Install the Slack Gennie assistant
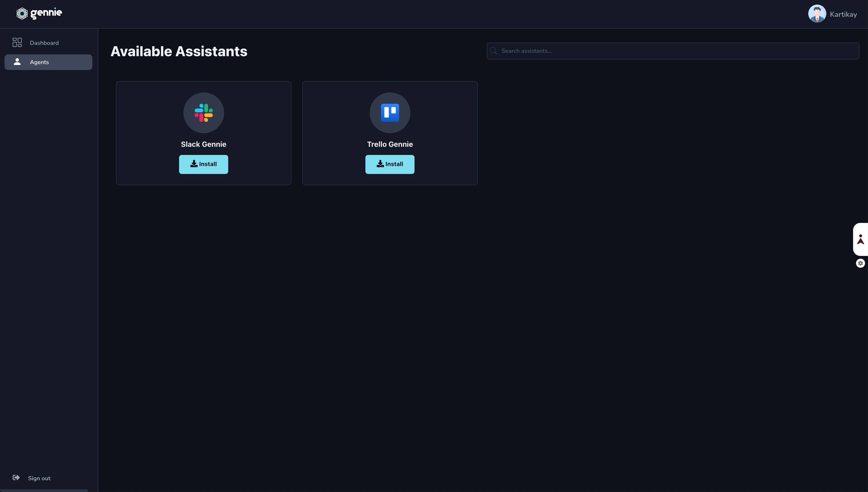This screenshot has height=492, width=868. [x=203, y=164]
